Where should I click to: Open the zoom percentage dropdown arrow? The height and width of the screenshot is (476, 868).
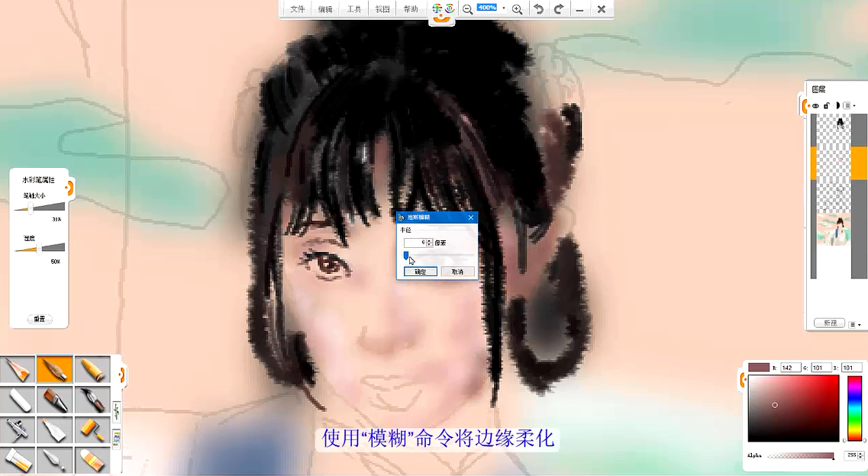504,8
